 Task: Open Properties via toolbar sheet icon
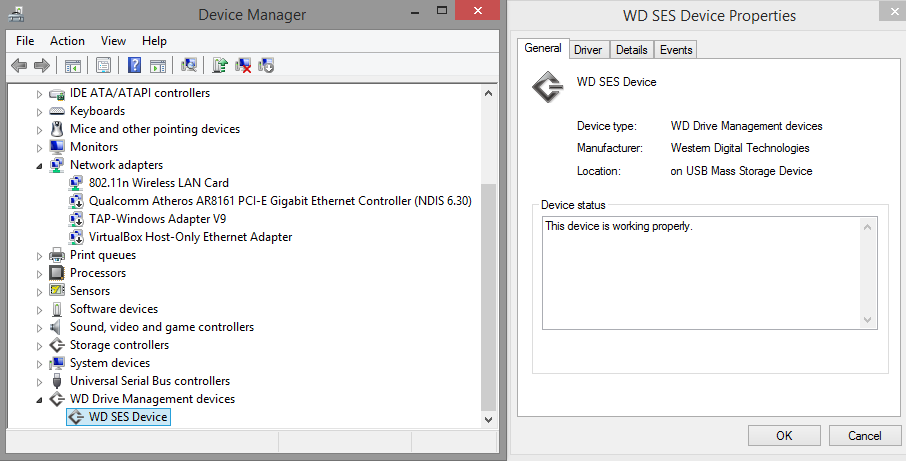pyautogui.click(x=103, y=65)
